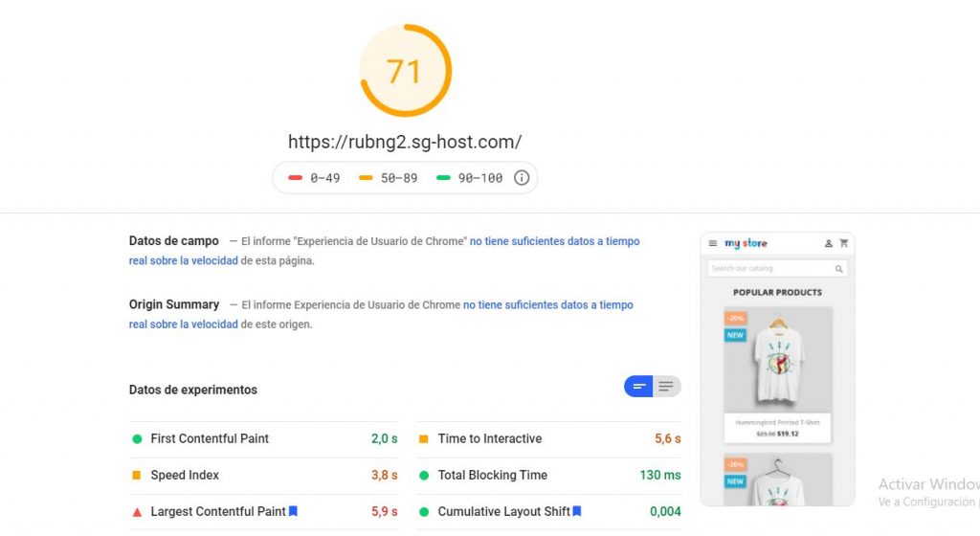The image size is (980, 536).
Task: Click the Origin Summary heading
Action: [174, 305]
